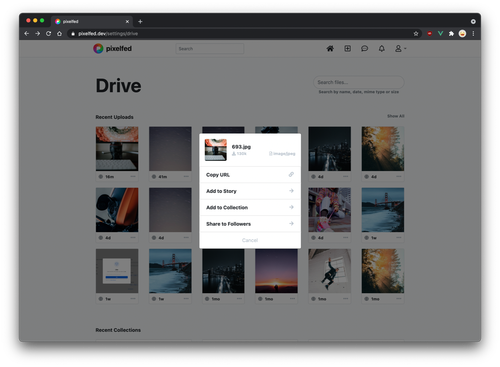Open the browser three-dot menu
The width and height of the screenshot is (500, 367).
coord(473,34)
